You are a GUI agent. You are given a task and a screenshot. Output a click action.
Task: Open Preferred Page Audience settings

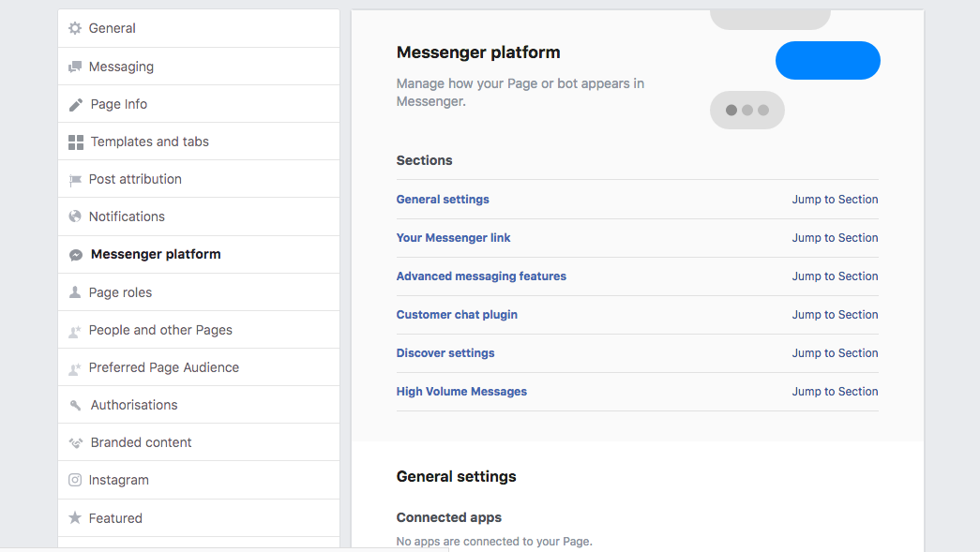(199, 367)
